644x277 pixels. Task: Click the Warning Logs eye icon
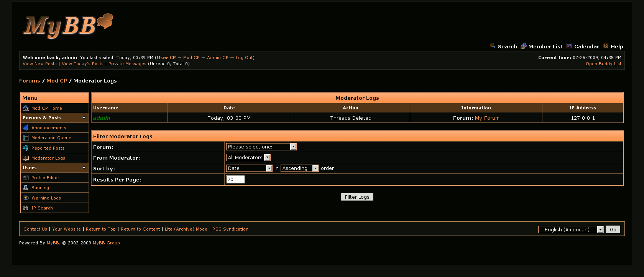coord(26,198)
